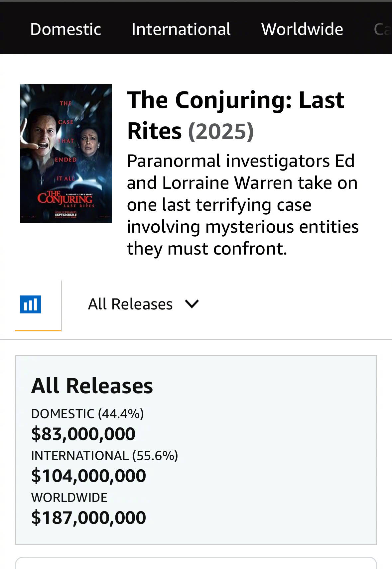
Task: Click the "CASE" tagline text on poster
Action: pyautogui.click(x=66, y=122)
